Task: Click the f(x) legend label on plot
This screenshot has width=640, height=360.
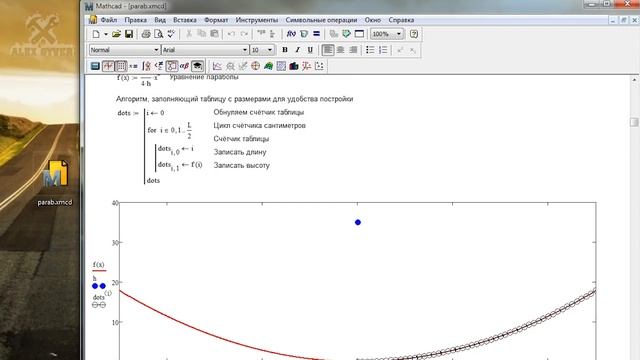Action: coord(98,264)
